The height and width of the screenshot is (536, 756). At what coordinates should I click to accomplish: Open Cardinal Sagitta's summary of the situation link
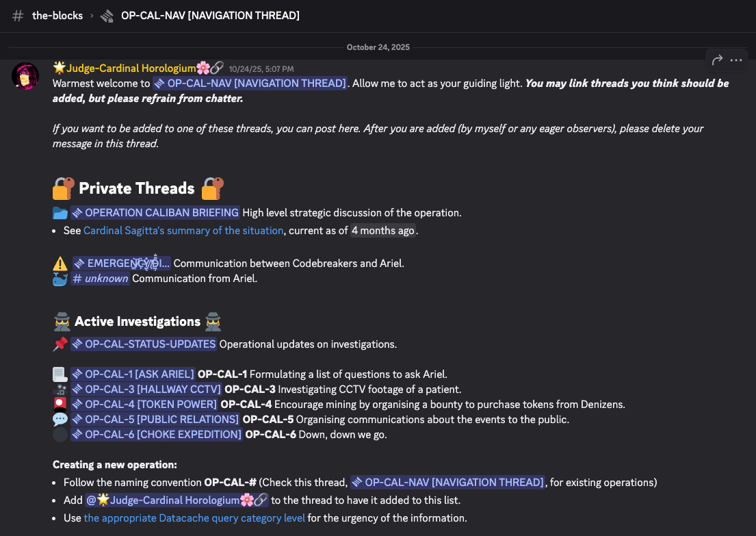pos(183,231)
